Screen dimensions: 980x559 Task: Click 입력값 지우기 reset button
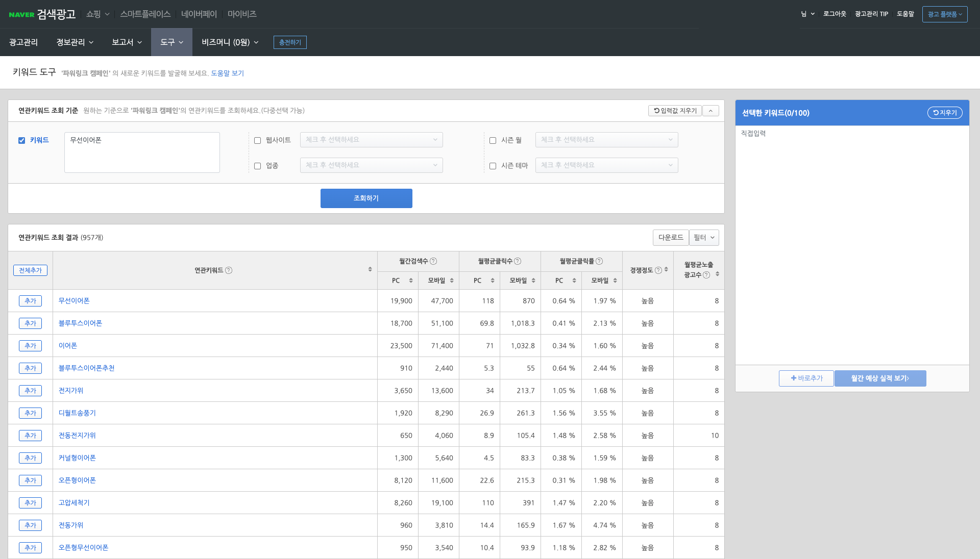[x=675, y=111]
